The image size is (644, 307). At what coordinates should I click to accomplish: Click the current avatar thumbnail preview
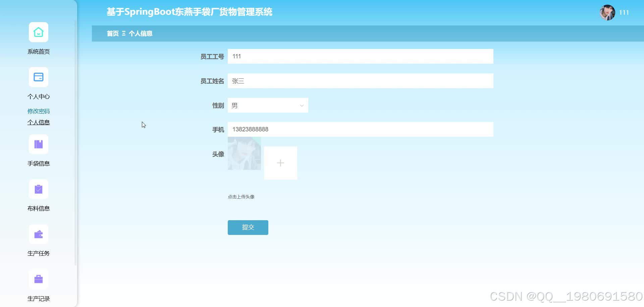pyautogui.click(x=244, y=153)
